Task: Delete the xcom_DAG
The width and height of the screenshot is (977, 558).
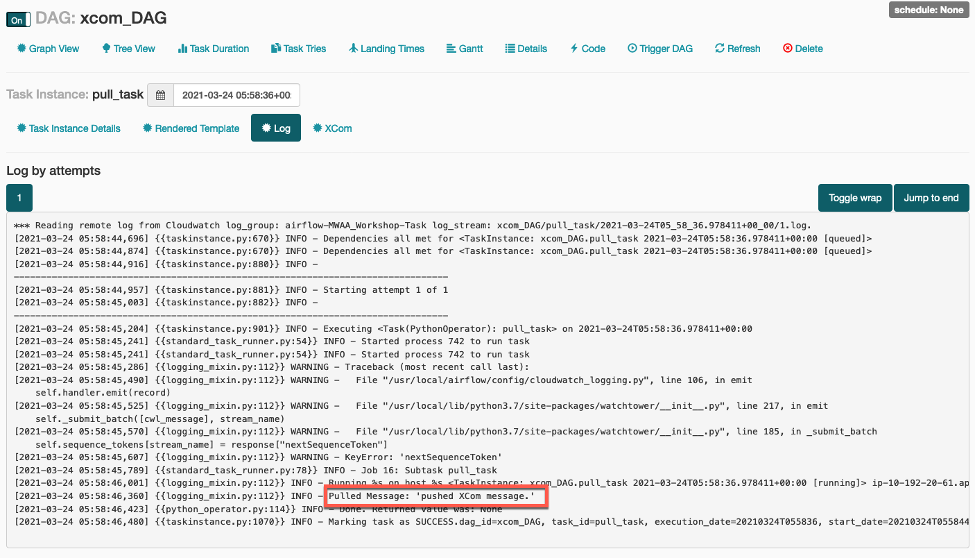Action: pos(802,48)
